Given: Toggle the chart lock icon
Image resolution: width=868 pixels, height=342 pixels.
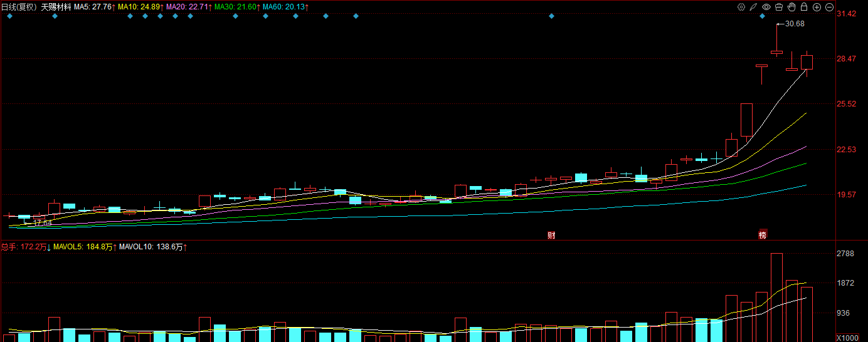Looking at the screenshot, I should 804,7.
